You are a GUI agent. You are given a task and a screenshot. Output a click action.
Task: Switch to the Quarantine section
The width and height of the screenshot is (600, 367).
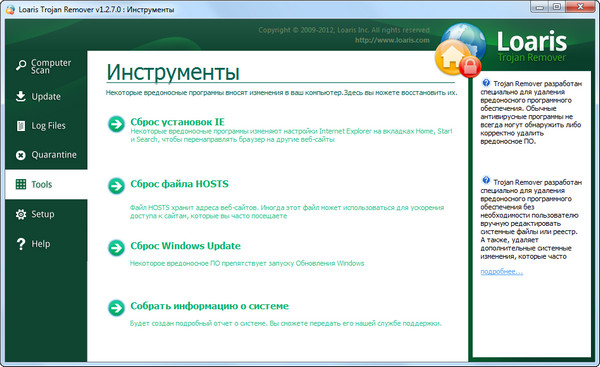tap(46, 155)
